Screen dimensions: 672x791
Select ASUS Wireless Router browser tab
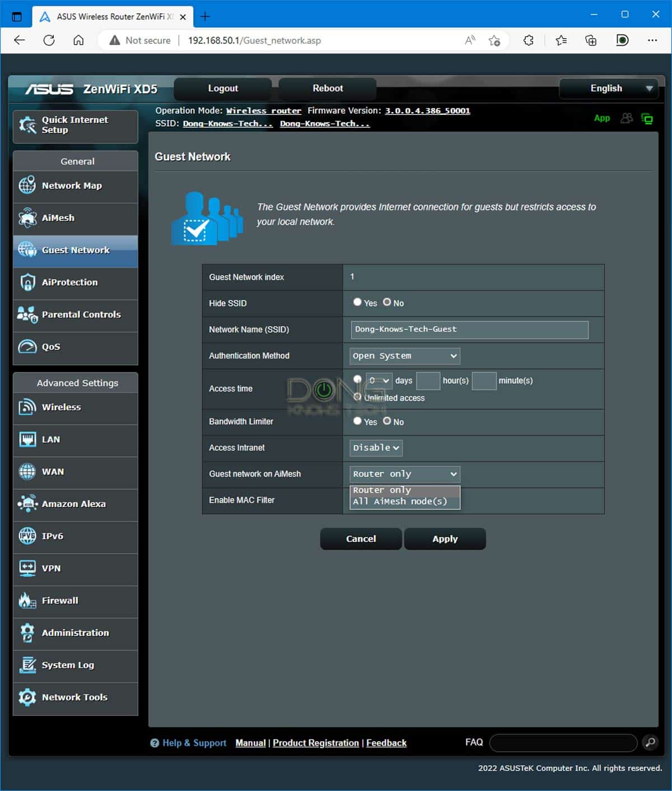click(x=112, y=17)
